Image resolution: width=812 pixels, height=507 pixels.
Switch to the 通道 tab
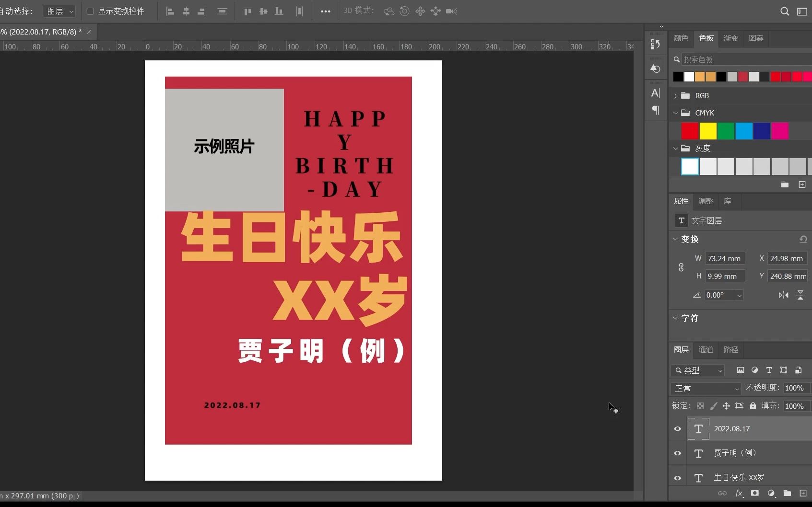(706, 350)
